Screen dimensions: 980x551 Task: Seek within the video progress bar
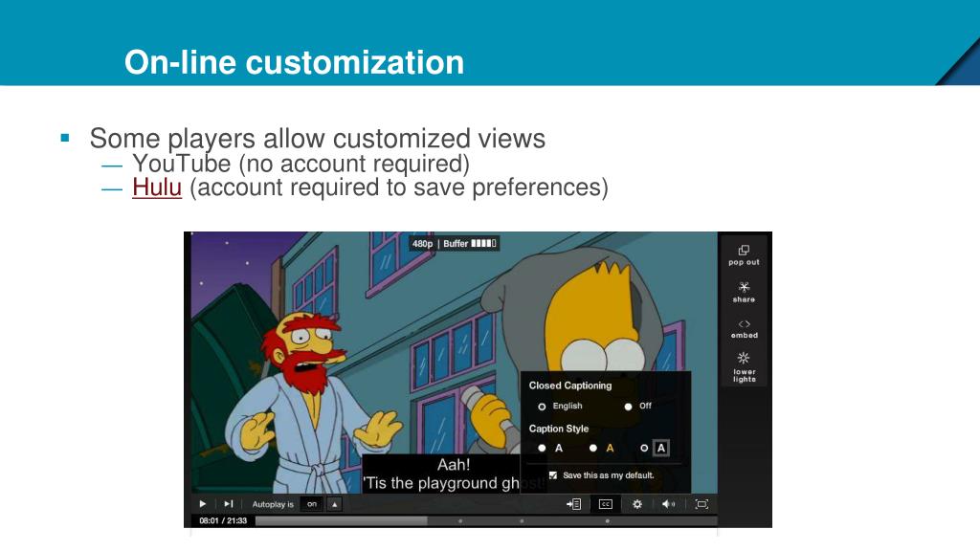[x=485, y=520]
